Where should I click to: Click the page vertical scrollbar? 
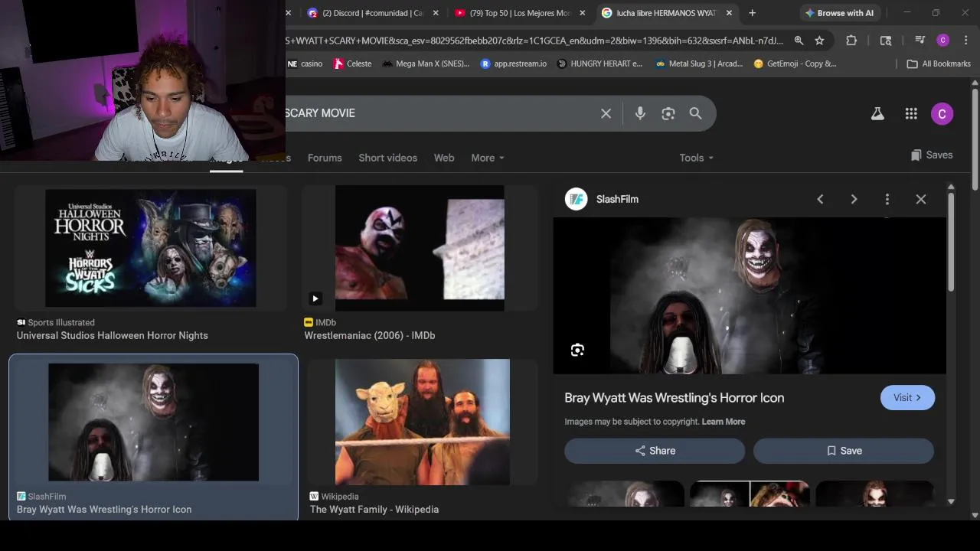(x=975, y=138)
